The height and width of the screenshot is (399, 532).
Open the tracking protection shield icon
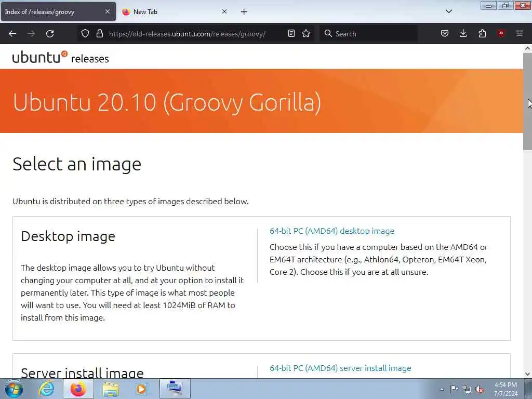85,34
